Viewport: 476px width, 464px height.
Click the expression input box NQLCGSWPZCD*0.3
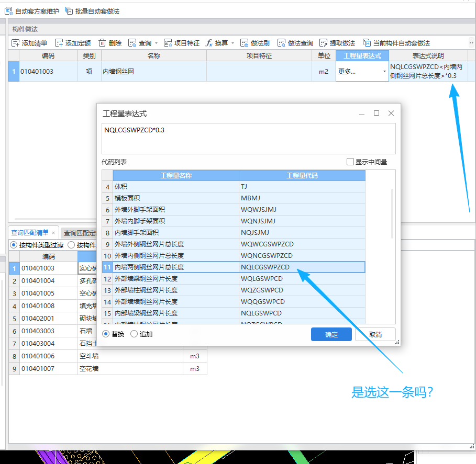coord(249,139)
